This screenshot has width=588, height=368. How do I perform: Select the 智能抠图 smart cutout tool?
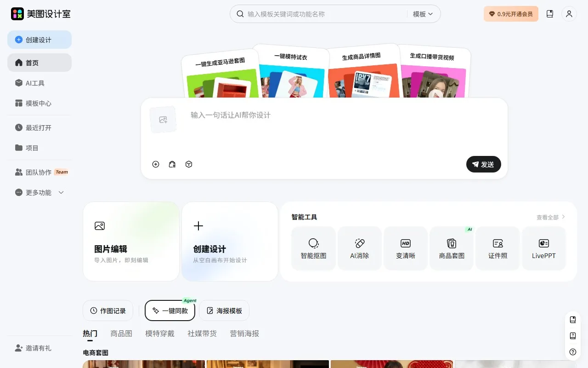coord(313,247)
